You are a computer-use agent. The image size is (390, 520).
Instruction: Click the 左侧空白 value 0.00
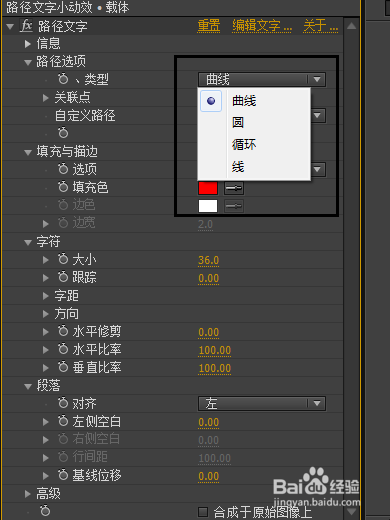(209, 422)
